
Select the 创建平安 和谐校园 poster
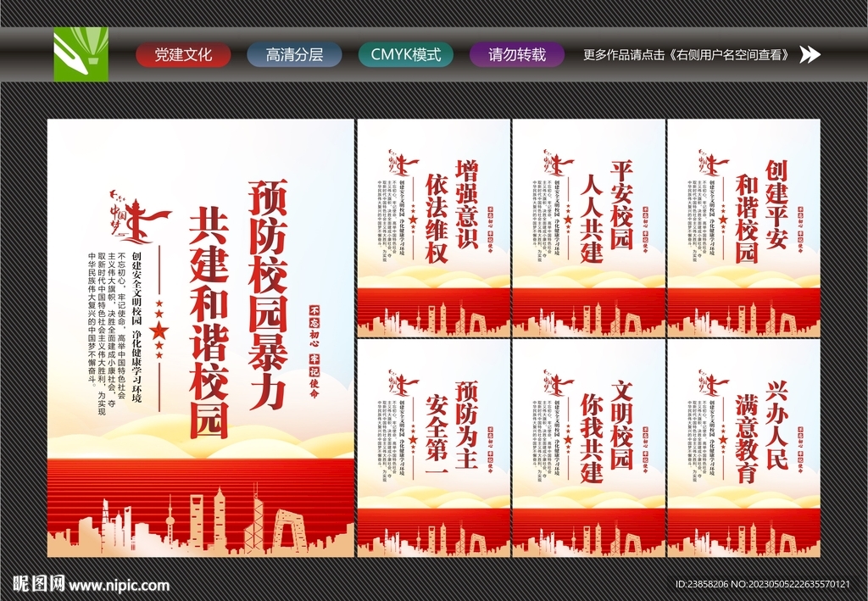point(743,229)
